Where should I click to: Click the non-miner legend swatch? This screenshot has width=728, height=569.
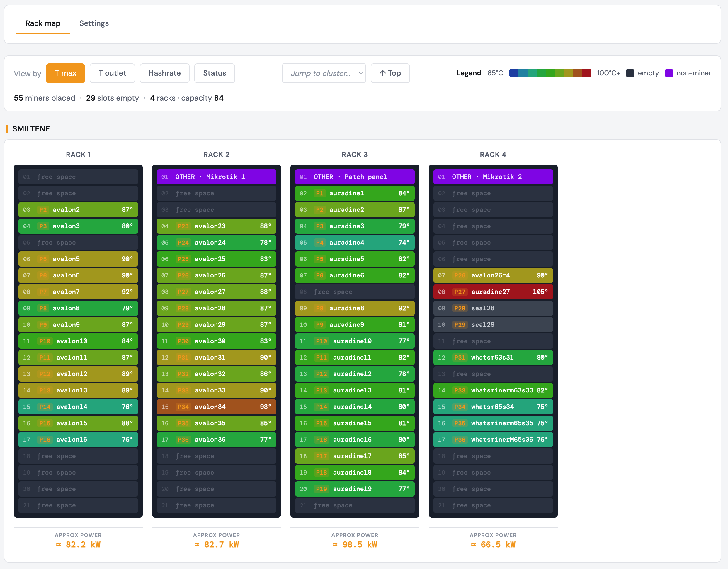click(669, 73)
